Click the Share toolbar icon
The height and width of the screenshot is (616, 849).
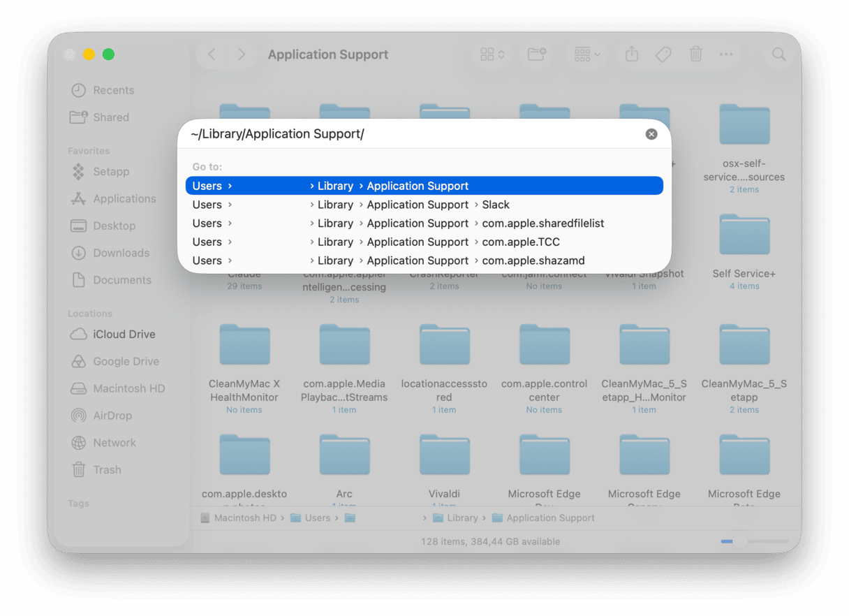(632, 54)
